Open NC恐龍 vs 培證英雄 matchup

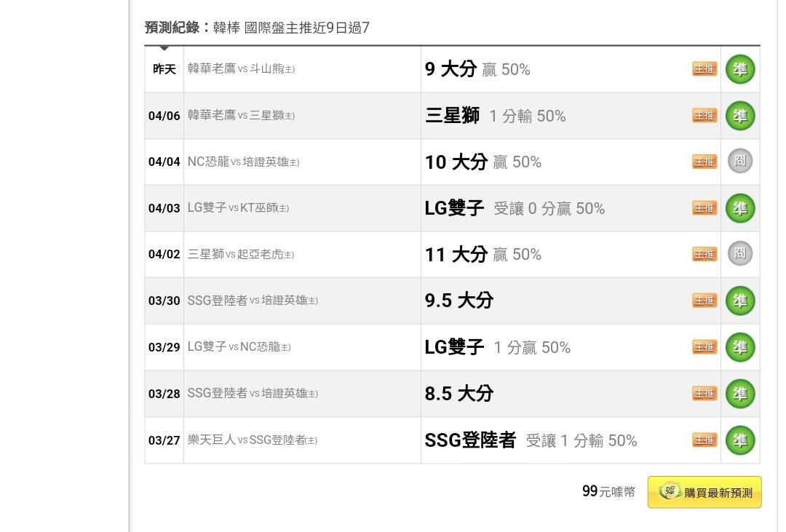[243, 162]
